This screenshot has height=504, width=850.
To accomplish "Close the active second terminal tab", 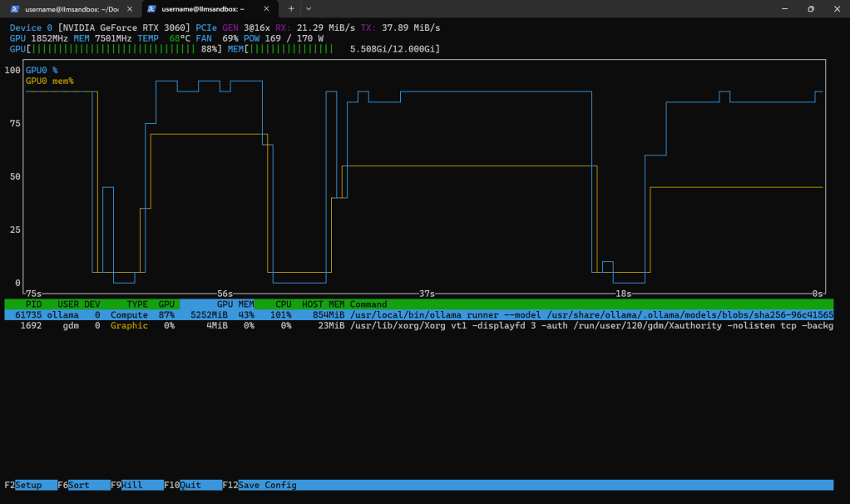I will click(x=268, y=8).
